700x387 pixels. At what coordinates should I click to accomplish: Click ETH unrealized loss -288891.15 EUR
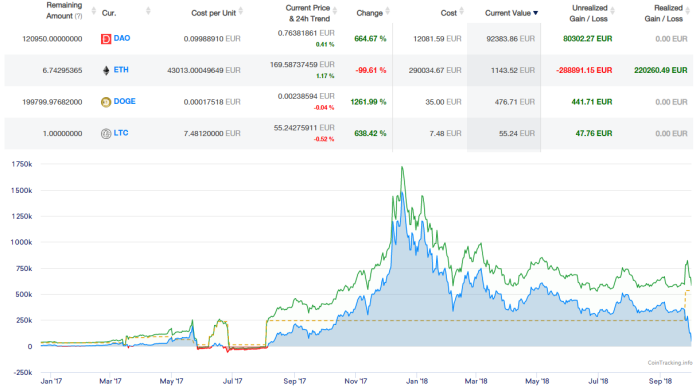tap(584, 71)
